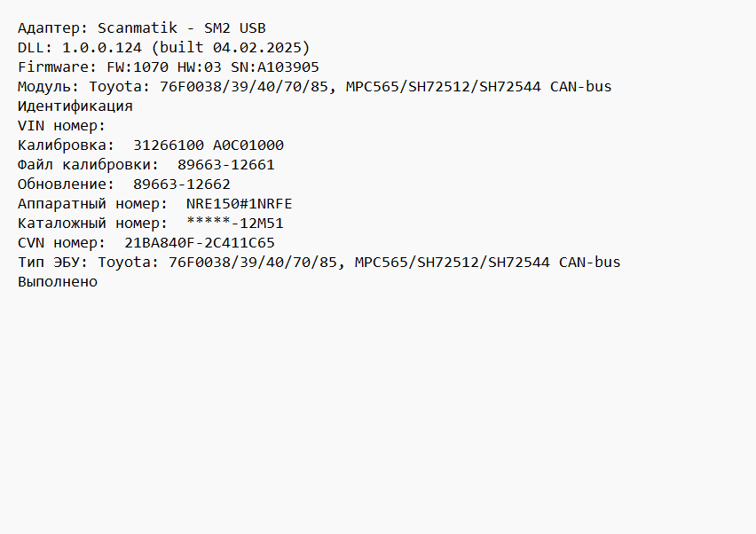Select calibration value 31266100
The image size is (756, 534).
(169, 145)
